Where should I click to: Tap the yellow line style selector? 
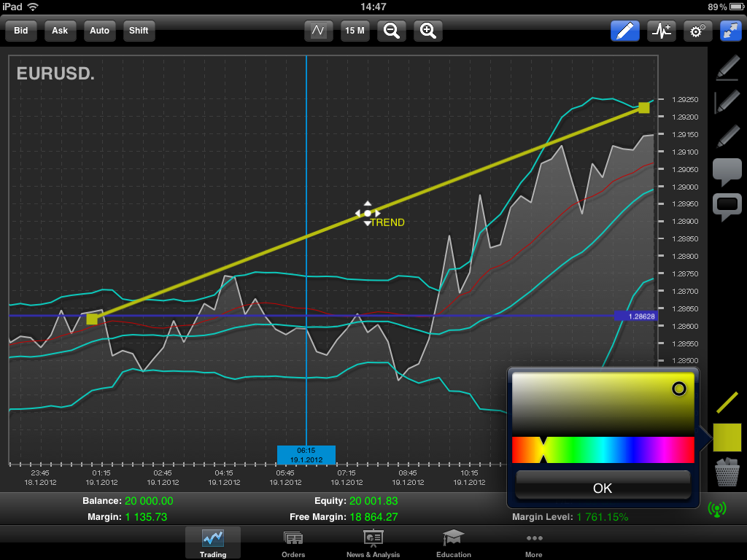point(727,401)
